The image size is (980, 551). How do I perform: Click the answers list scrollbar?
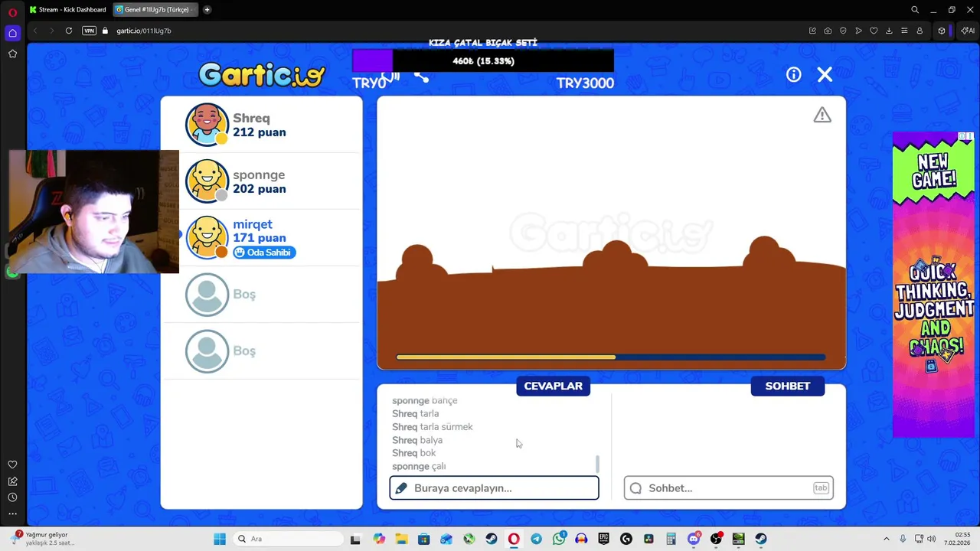tap(597, 464)
